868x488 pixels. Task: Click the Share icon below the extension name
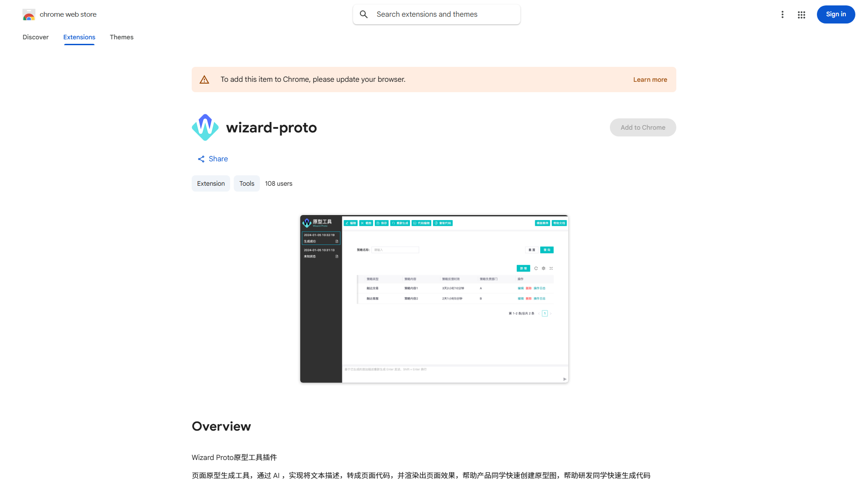click(x=201, y=159)
